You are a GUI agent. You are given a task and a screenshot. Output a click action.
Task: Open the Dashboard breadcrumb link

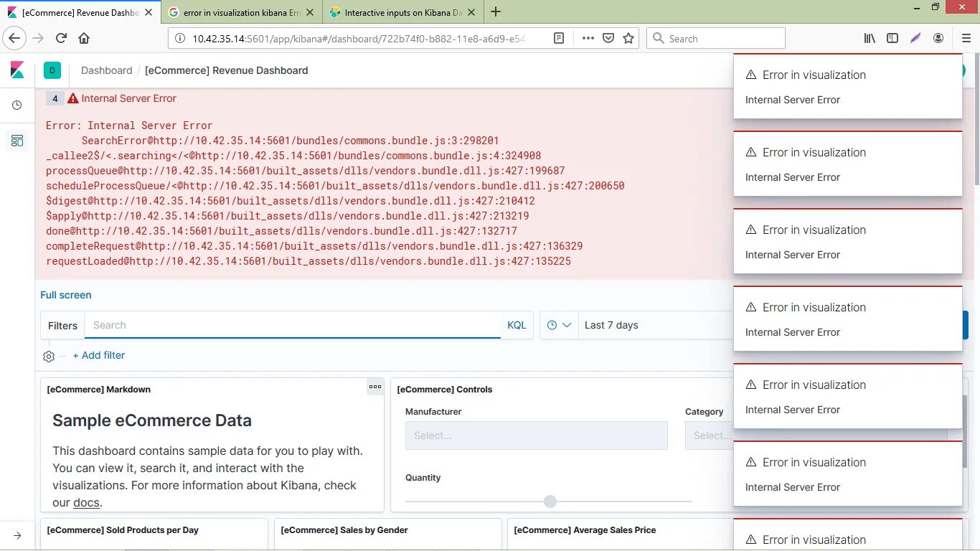[107, 70]
